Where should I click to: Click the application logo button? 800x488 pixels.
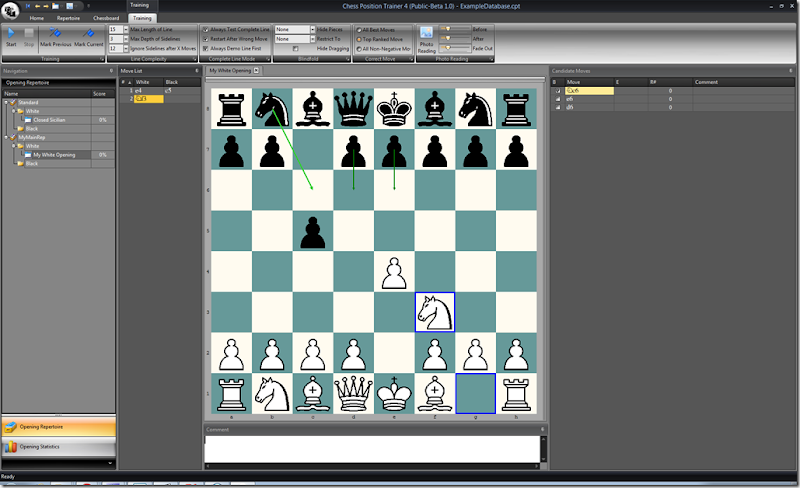[x=9, y=9]
